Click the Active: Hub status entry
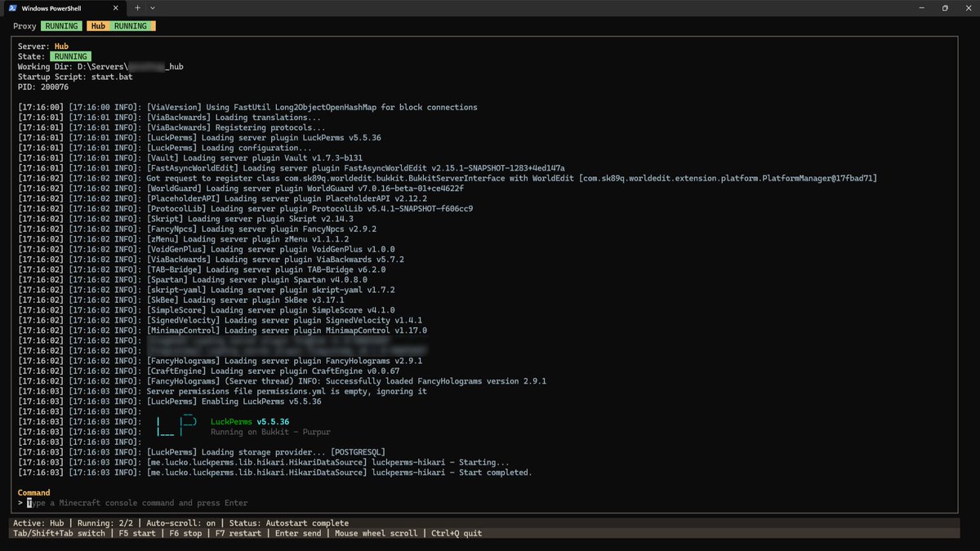This screenshot has width=980, height=551. point(38,523)
